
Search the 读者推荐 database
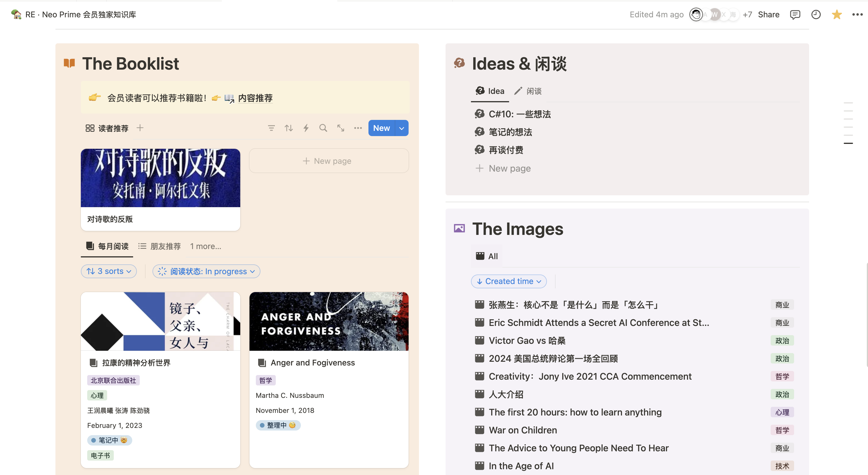(323, 128)
